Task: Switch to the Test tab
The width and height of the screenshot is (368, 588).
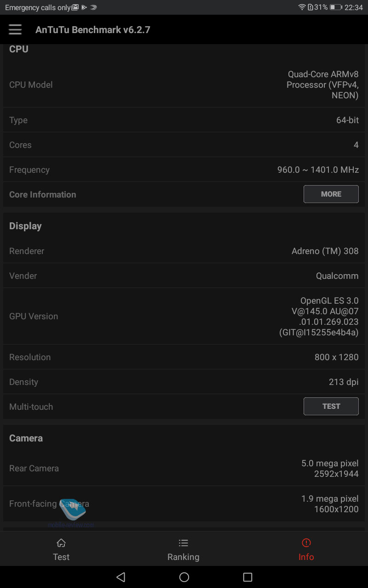Action: 61,548
